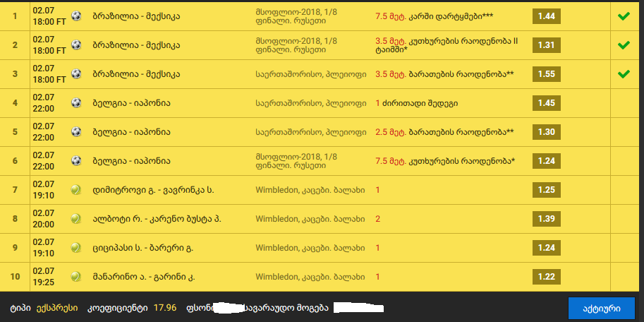Select the 1.24 odds for ციციპასი ს. - ბარერი გ.

coord(546,248)
